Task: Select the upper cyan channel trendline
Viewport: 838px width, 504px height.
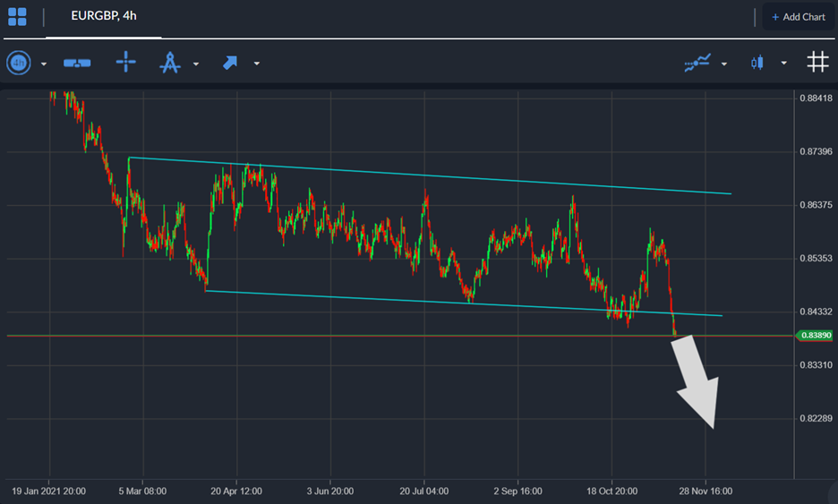Action: point(430,175)
